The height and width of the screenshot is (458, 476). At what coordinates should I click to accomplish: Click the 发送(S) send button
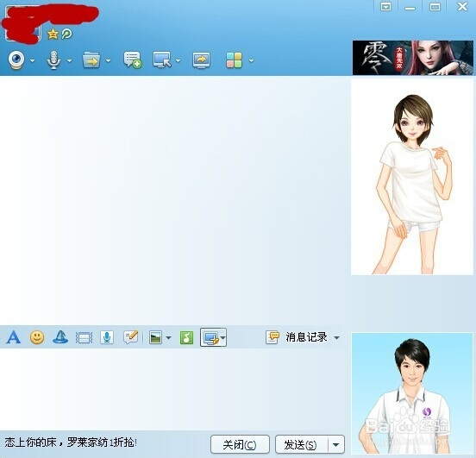pos(301,445)
